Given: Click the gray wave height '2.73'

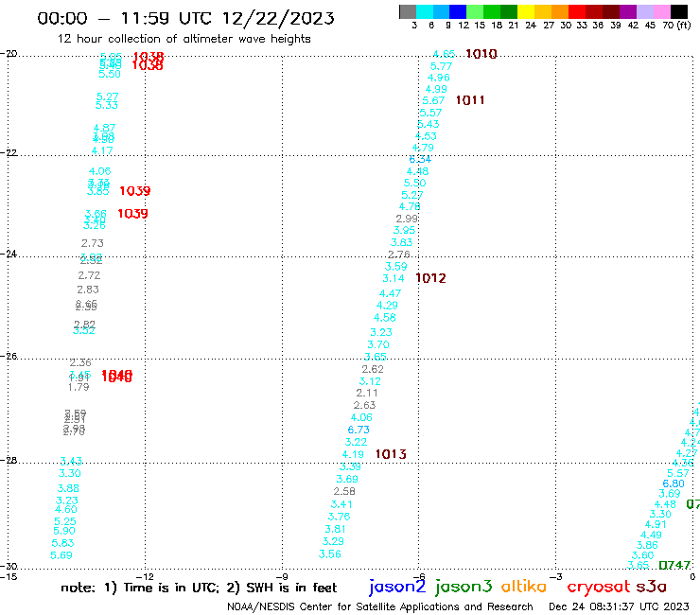Looking at the screenshot, I should pyautogui.click(x=93, y=243).
